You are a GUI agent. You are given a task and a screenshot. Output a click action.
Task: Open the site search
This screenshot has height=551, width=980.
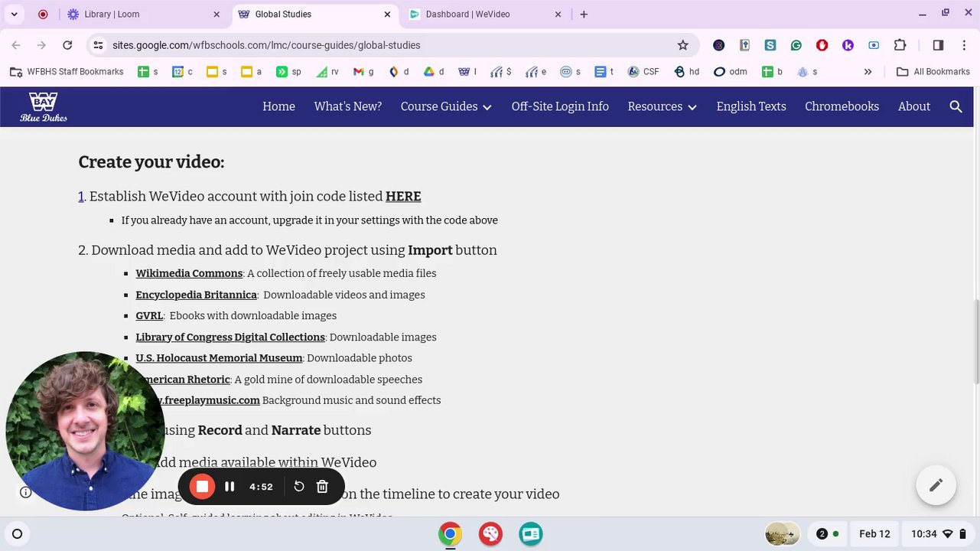click(x=956, y=106)
